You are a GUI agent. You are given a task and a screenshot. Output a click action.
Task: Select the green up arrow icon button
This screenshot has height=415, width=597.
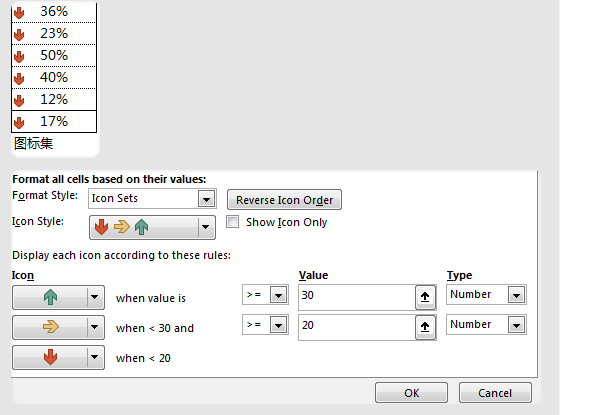[x=58, y=297]
